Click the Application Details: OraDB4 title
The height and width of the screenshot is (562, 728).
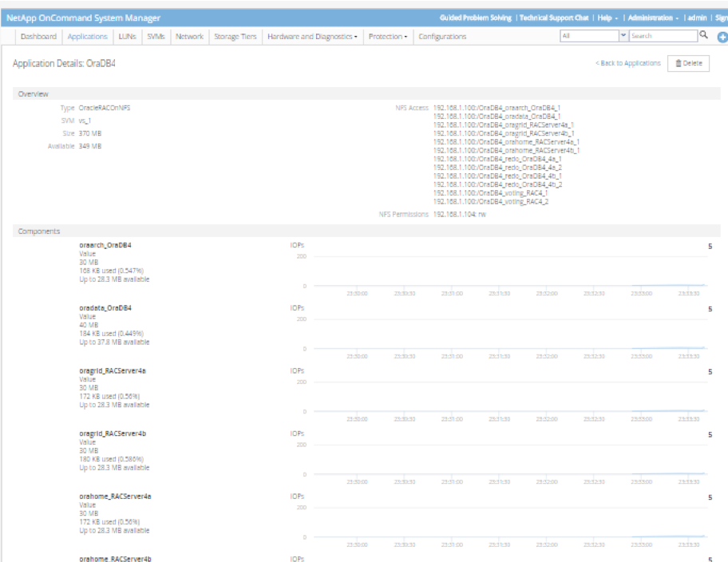(x=64, y=63)
